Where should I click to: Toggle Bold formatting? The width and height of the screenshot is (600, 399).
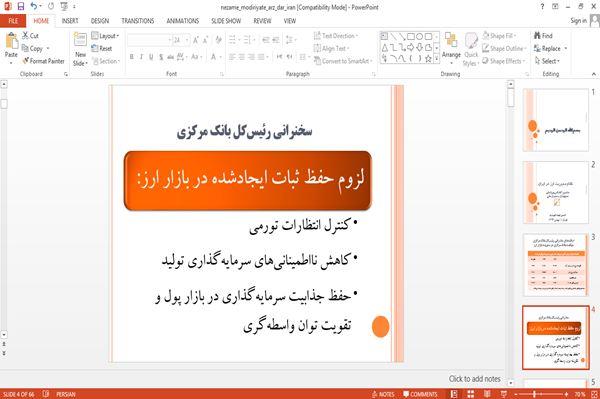(132, 57)
